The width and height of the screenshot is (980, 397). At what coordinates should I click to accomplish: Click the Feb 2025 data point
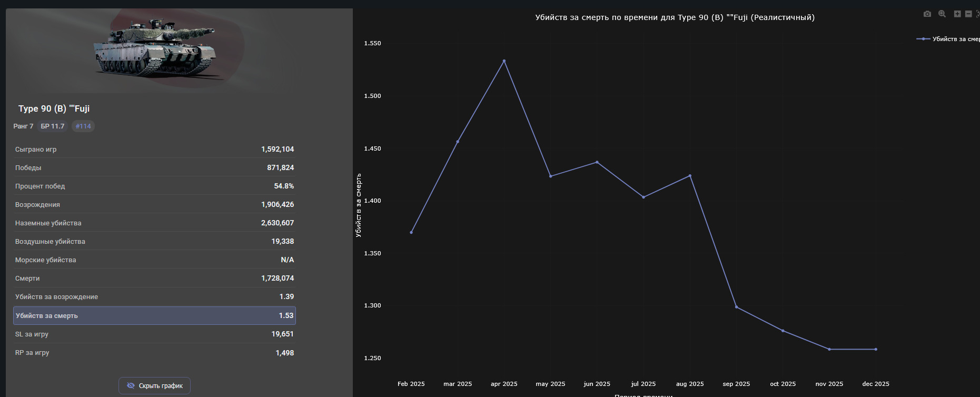pos(411,232)
